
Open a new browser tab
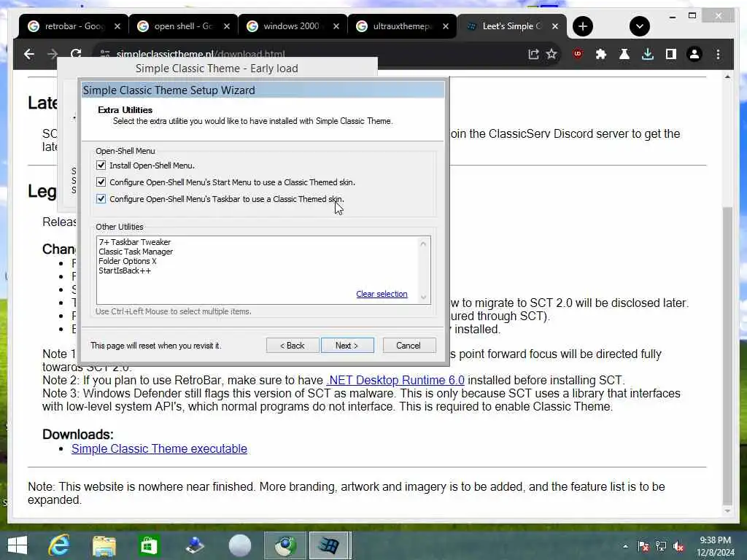coord(583,26)
